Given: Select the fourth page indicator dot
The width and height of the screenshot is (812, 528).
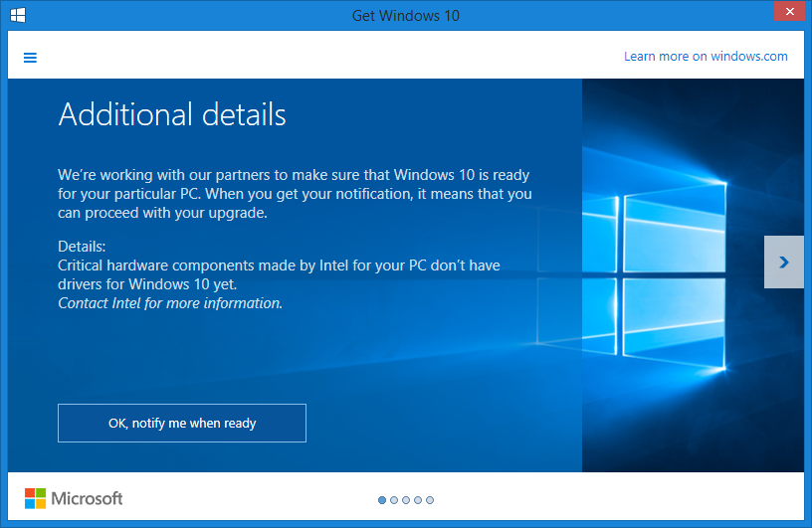Looking at the screenshot, I should pos(418,500).
